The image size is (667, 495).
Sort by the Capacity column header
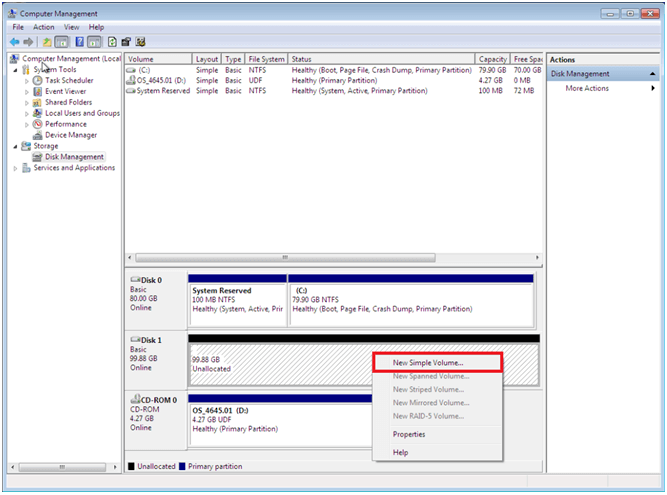pyautogui.click(x=493, y=59)
